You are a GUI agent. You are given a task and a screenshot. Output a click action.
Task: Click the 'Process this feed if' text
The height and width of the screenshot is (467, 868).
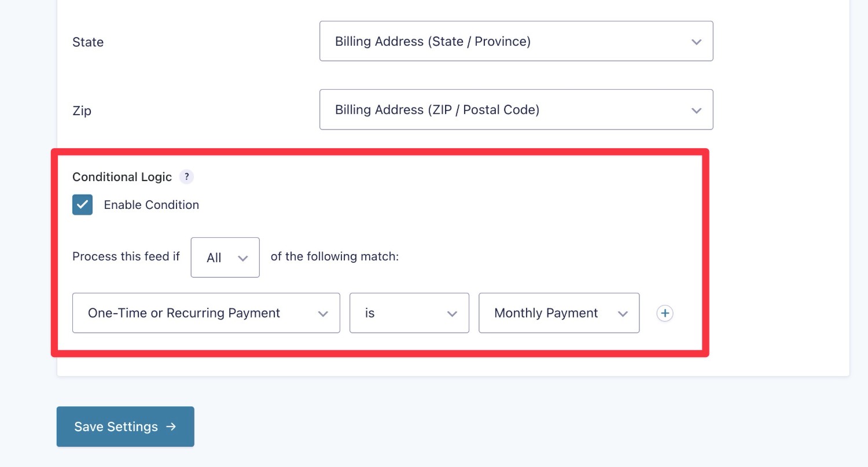click(126, 256)
